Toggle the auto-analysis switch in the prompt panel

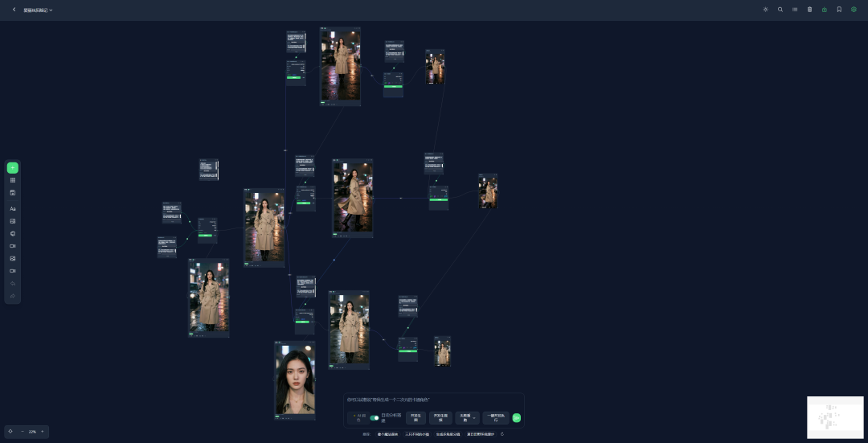(375, 418)
